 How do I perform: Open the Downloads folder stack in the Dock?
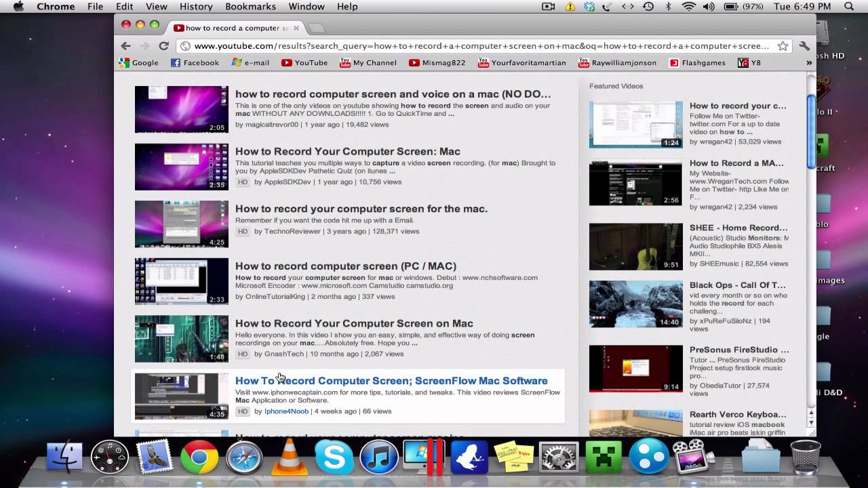point(761,457)
